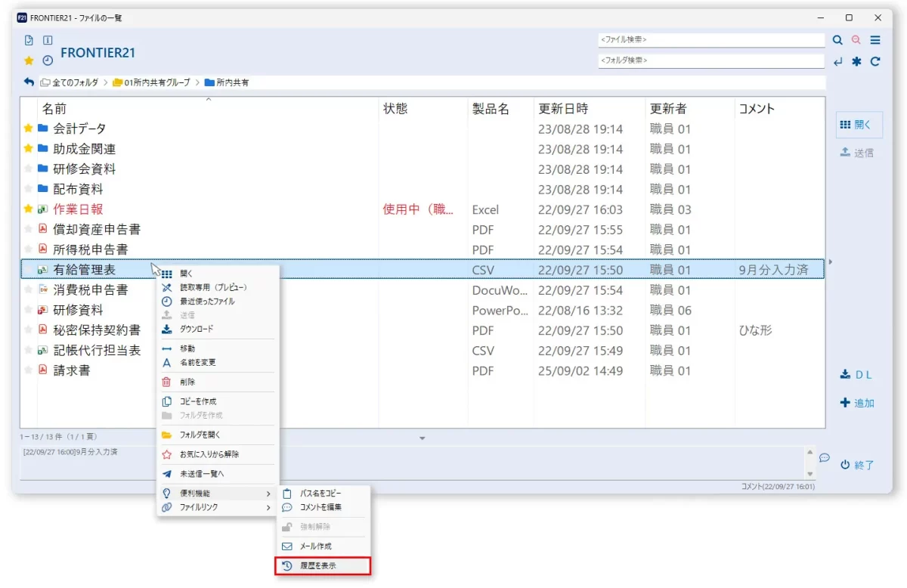Choose 移動 in the context menu
The height and width of the screenshot is (588, 907).
217,348
